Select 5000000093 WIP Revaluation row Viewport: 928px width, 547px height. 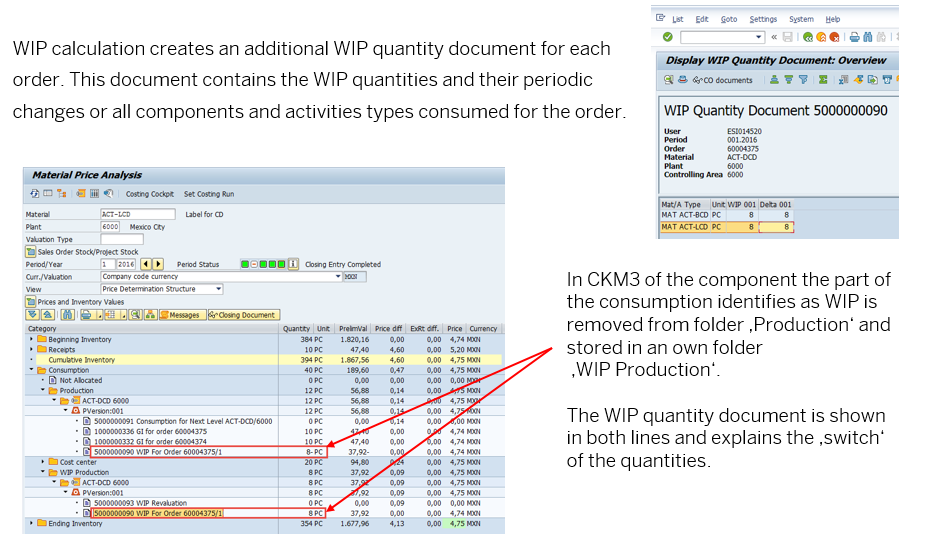263,503
